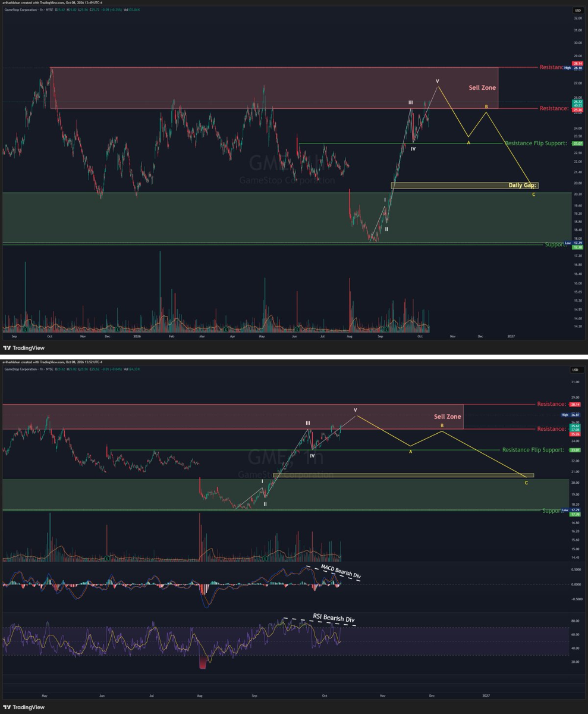Select the 28.14 resistance price tag, 12:49 chart
Screen dimensions: 588x714
[x=577, y=64]
